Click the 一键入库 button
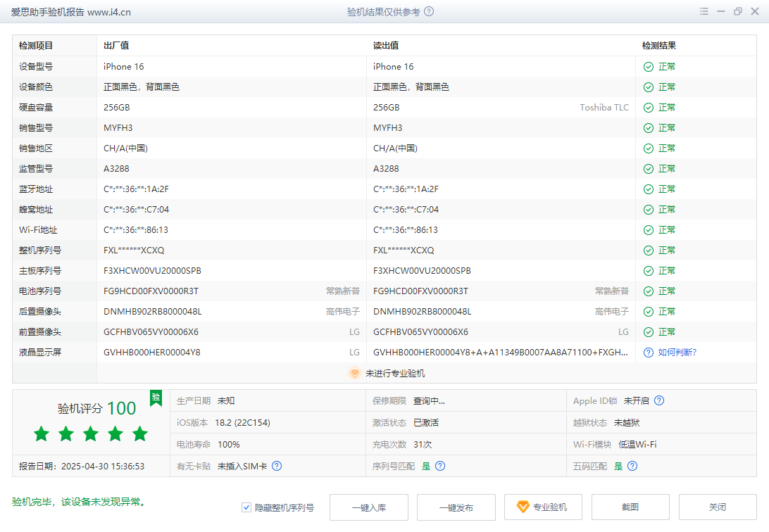This screenshot has height=532, width=769. click(x=369, y=507)
